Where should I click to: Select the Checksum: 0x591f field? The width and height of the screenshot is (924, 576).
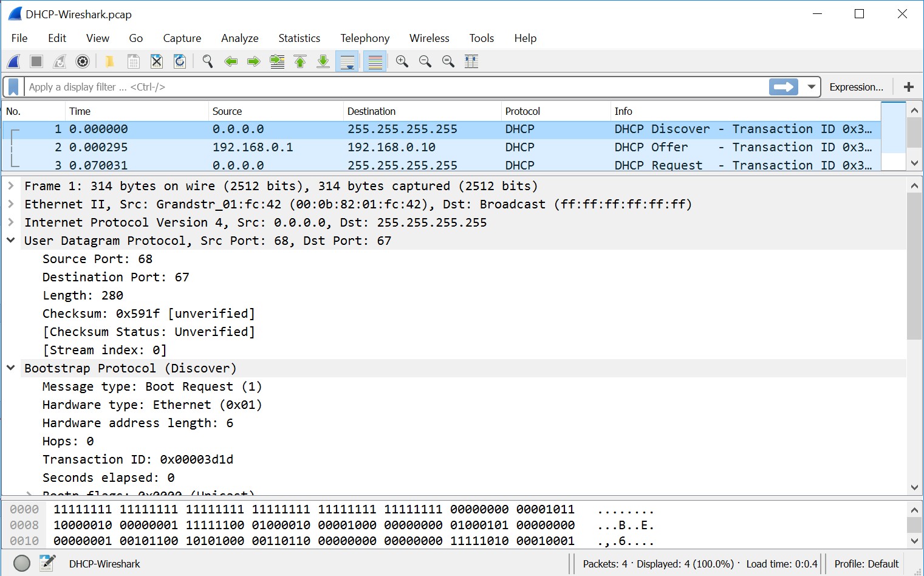click(149, 314)
